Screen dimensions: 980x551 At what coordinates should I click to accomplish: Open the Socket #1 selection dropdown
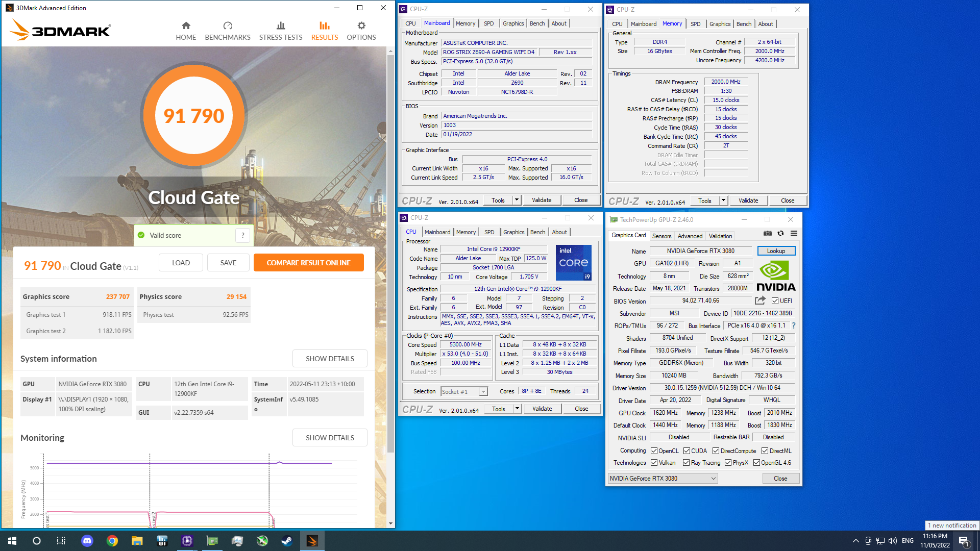click(x=464, y=392)
